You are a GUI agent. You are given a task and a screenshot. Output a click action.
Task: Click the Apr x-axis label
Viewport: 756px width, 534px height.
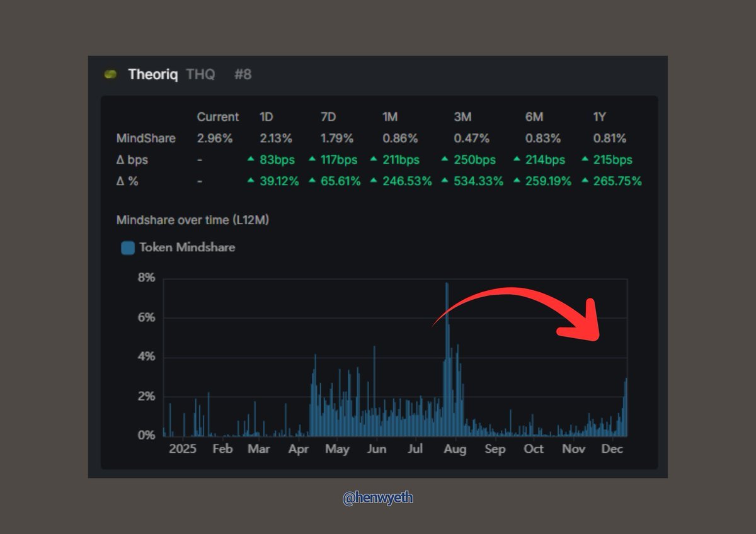(x=298, y=449)
